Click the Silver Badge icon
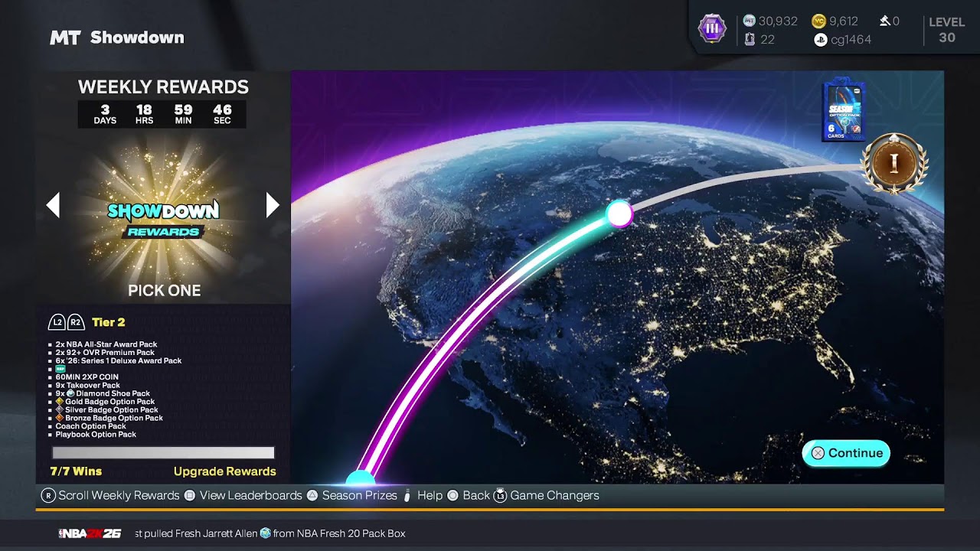Image resolution: width=980 pixels, height=551 pixels. (x=60, y=410)
